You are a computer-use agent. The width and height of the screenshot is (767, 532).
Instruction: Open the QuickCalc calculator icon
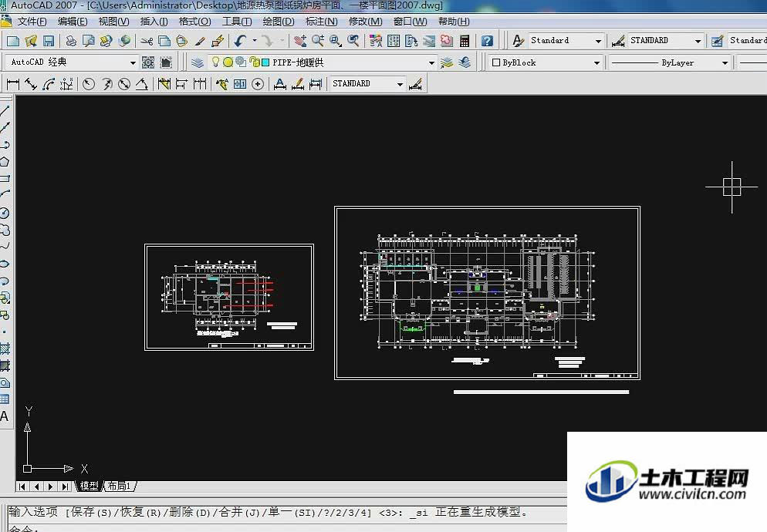click(x=465, y=41)
